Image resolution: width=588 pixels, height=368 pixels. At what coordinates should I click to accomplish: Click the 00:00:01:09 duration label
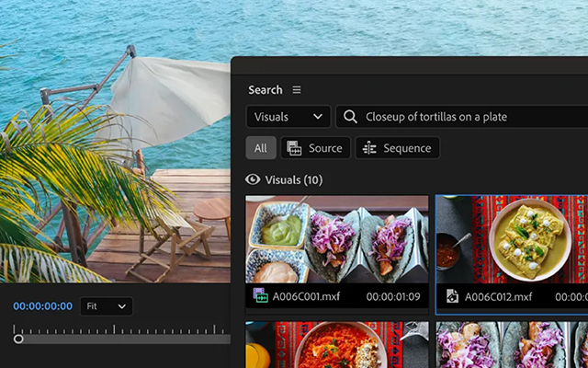(393, 297)
